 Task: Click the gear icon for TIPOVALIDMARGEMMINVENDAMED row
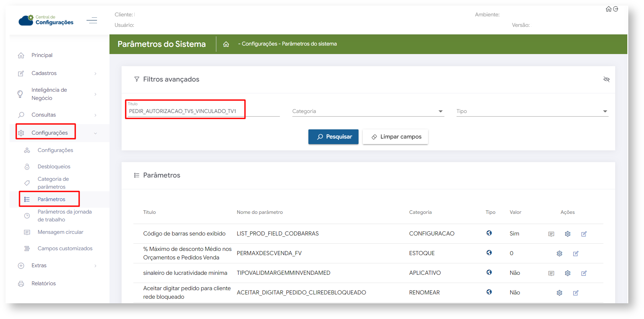click(x=568, y=273)
